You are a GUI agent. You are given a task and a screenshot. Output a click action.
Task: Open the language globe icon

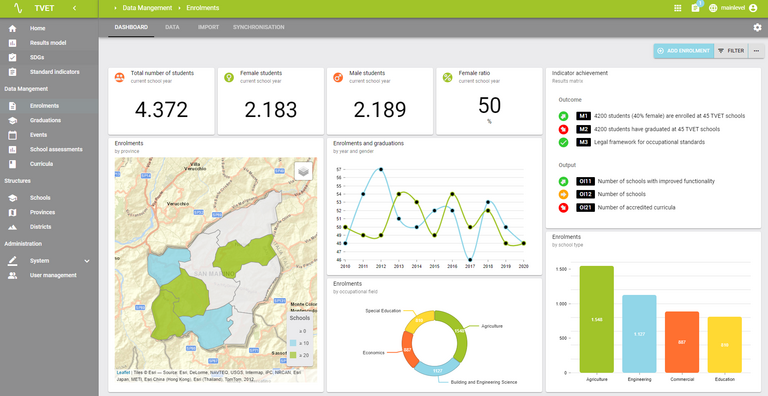pos(713,8)
